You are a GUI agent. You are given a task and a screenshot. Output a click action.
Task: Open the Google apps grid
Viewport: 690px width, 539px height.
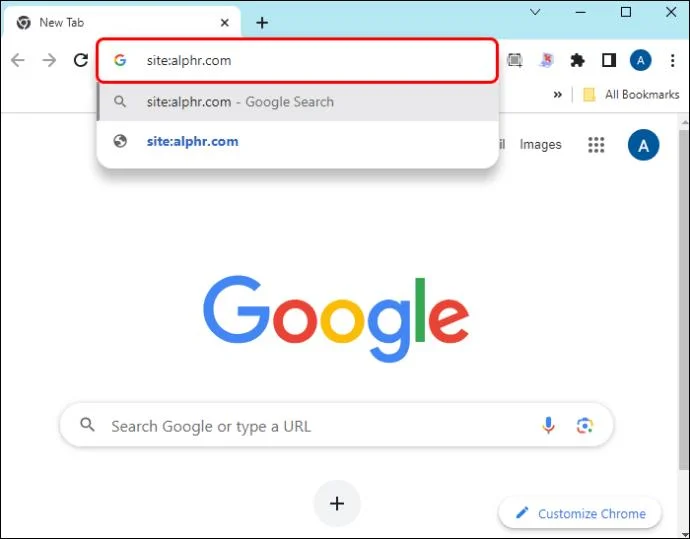tap(597, 145)
